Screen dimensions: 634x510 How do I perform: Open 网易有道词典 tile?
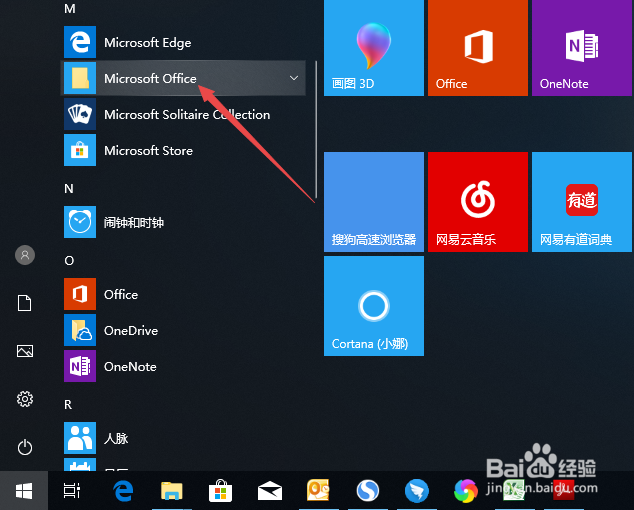pyautogui.click(x=582, y=202)
